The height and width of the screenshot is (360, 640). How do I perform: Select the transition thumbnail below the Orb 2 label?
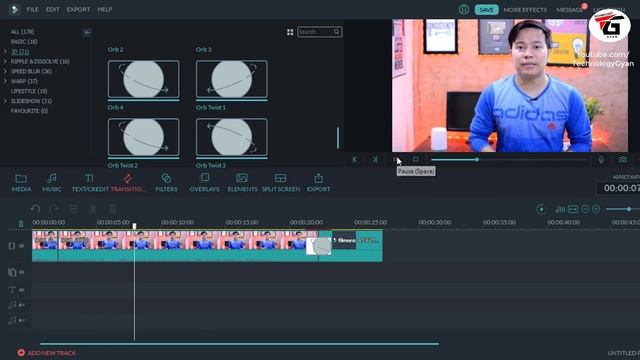click(x=143, y=79)
